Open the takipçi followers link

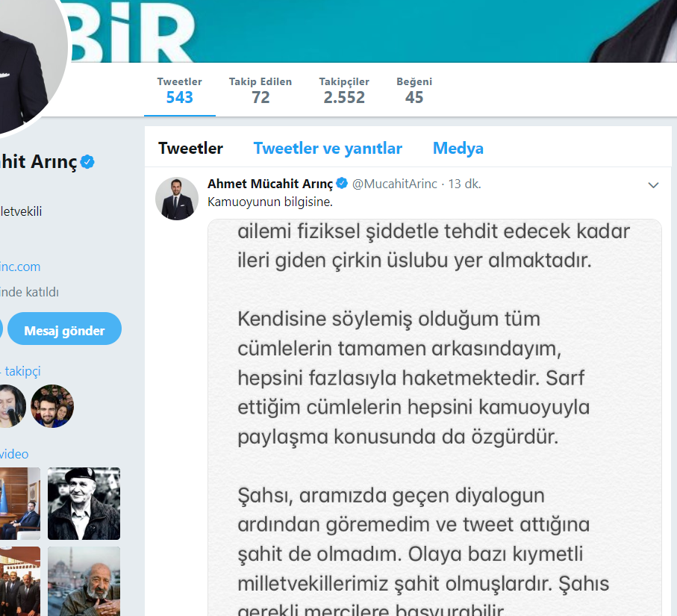22,371
